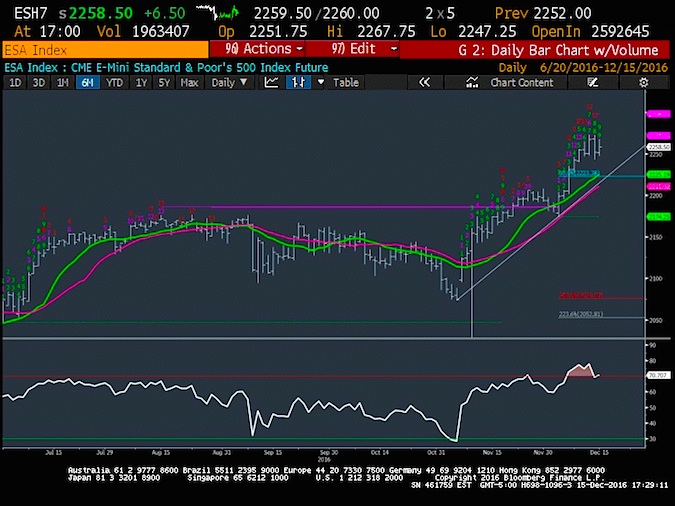Click the green 2225 moving average price tag

point(659,175)
